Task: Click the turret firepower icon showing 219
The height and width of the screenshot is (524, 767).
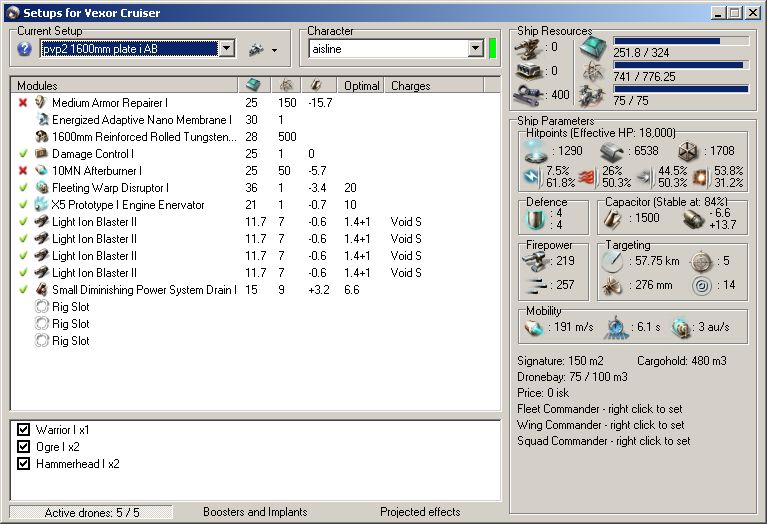Action: point(535,262)
